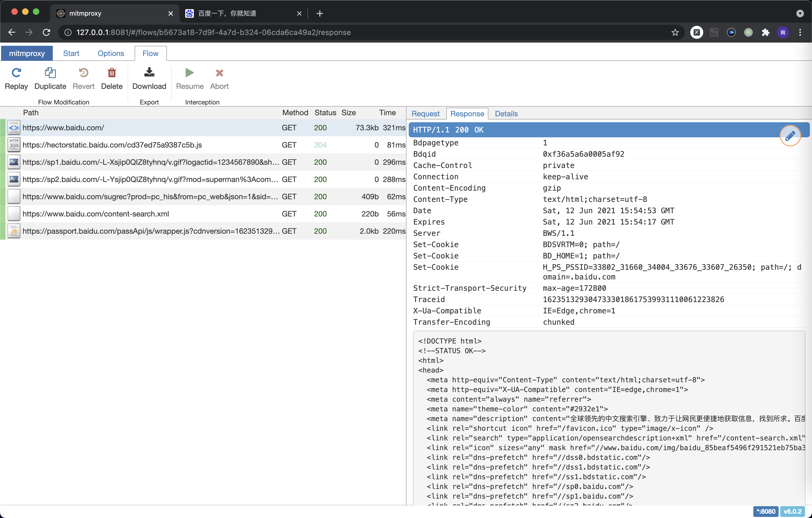Open the Request tab
Viewport: 812px width, 518px height.
pyautogui.click(x=425, y=114)
